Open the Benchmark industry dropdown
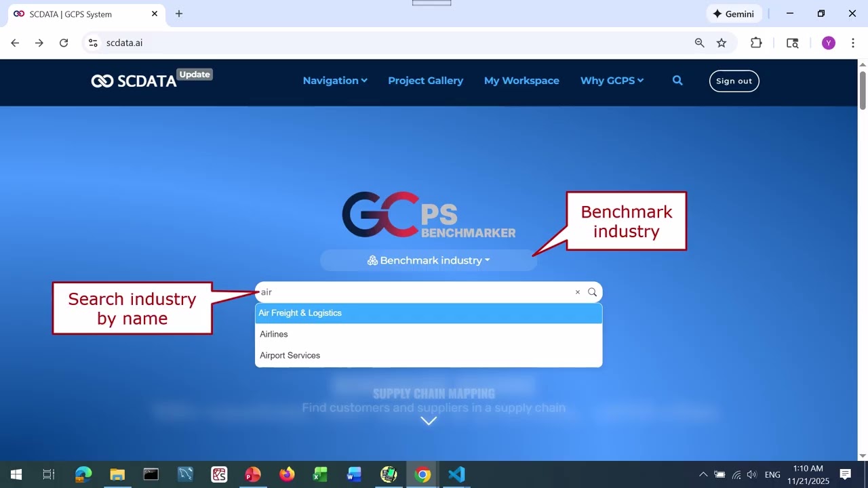Viewport: 868px width, 488px height. click(429, 260)
